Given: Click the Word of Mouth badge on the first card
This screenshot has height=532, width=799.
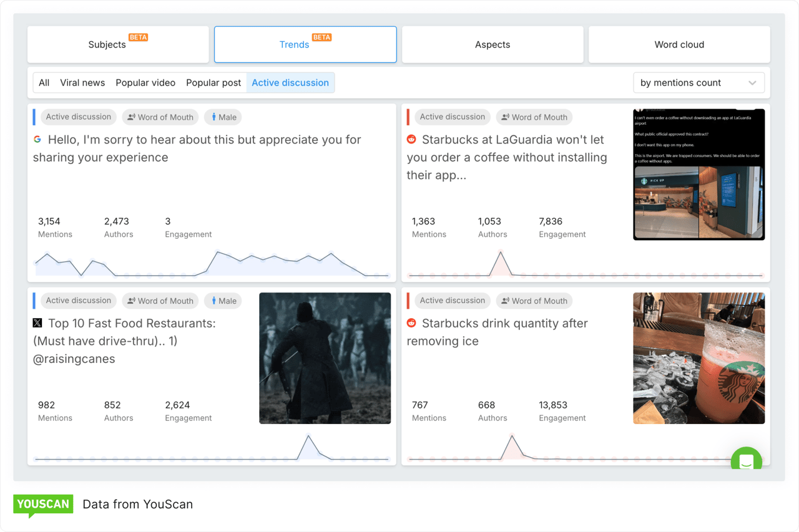Looking at the screenshot, I should point(160,117).
